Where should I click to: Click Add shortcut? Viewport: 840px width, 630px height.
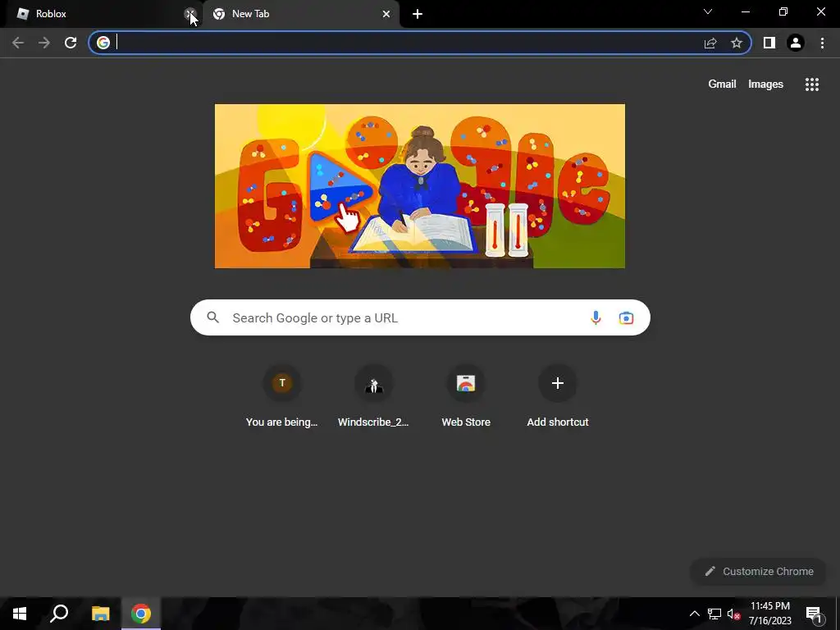coord(558,397)
